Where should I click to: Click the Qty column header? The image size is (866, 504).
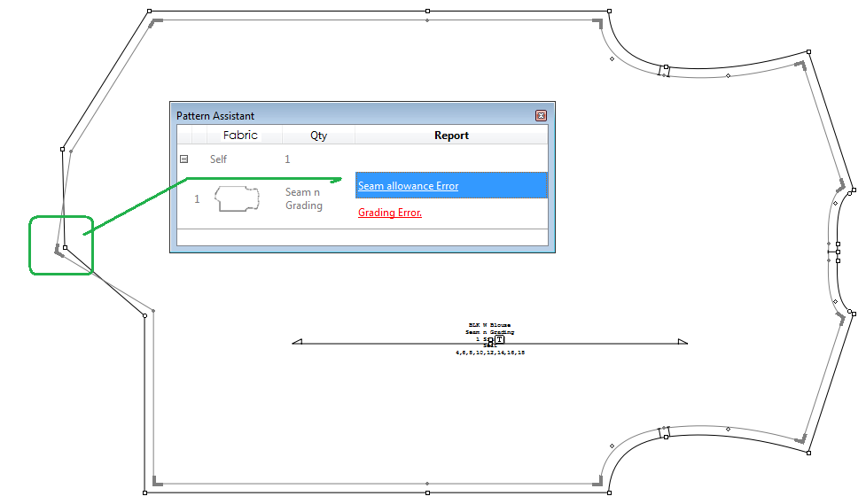[x=318, y=136]
